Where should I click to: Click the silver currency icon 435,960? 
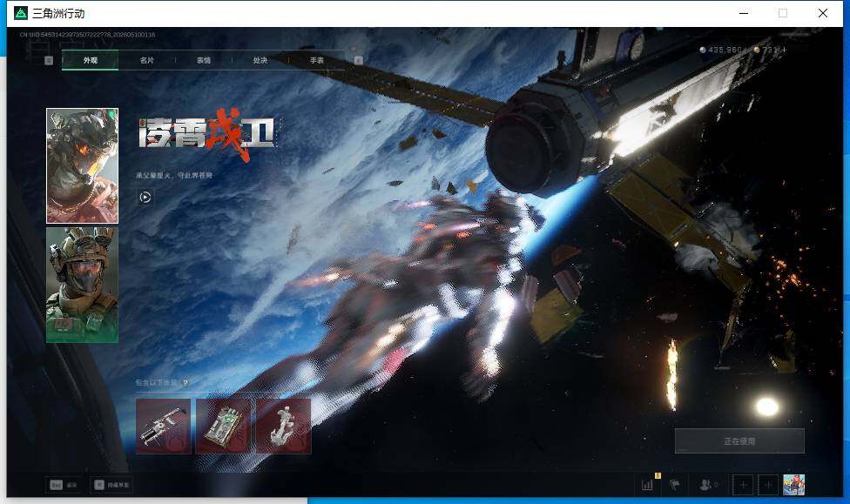click(703, 50)
